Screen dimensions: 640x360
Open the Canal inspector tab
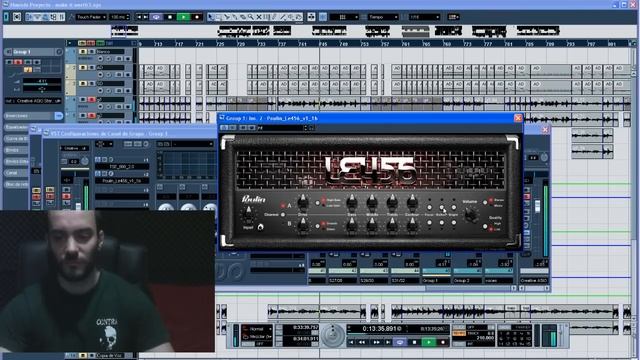coord(16,173)
